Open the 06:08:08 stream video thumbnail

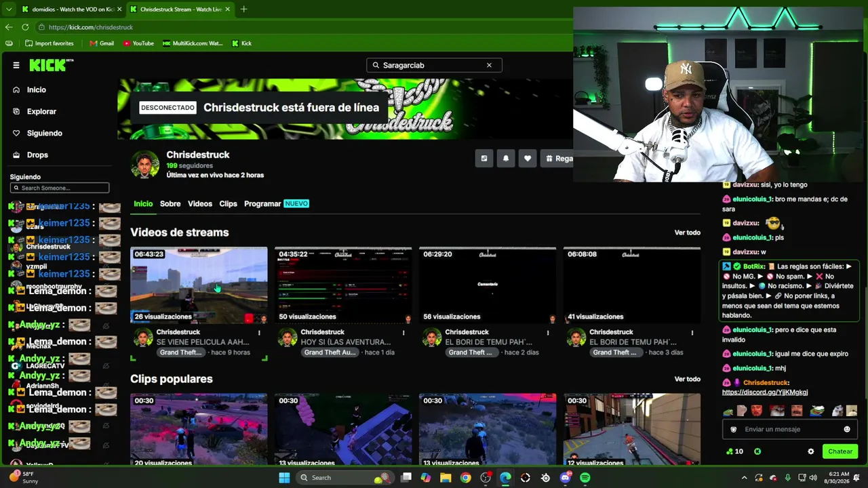(x=632, y=285)
